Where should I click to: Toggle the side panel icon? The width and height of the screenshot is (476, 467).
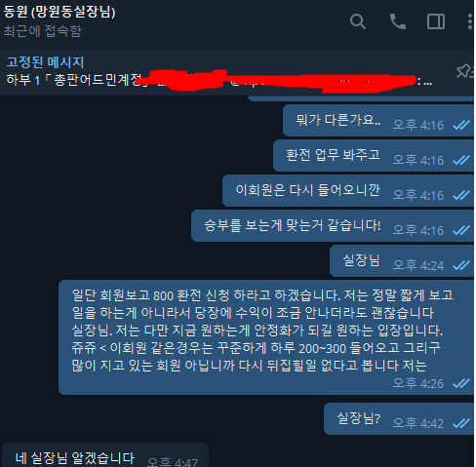pos(436,21)
